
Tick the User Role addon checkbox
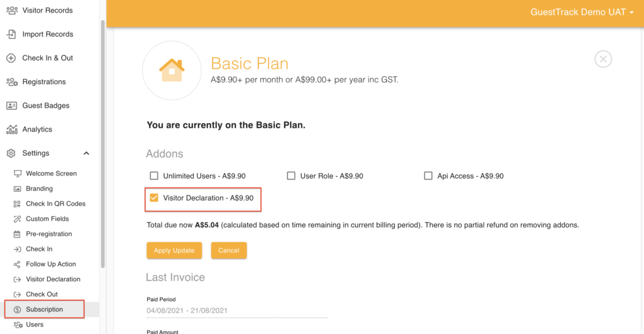coord(291,176)
